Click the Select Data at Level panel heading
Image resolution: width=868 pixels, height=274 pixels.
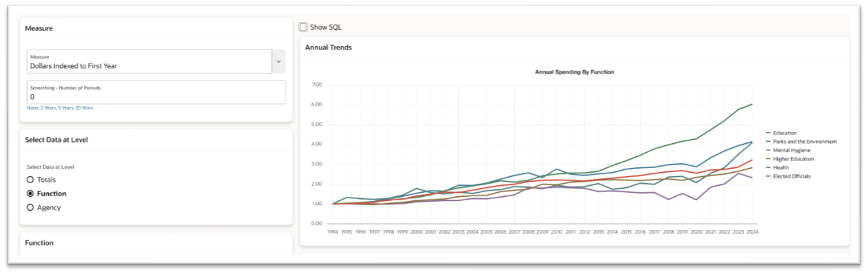[x=56, y=140]
